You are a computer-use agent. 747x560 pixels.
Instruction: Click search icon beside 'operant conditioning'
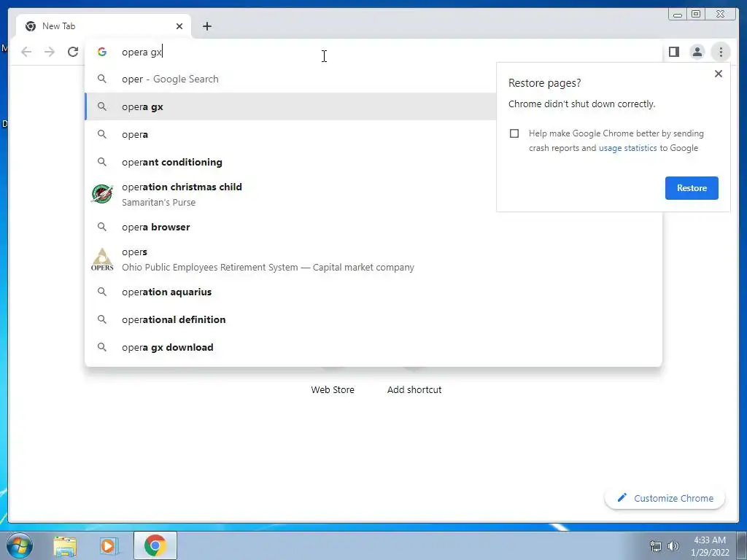tap(102, 162)
